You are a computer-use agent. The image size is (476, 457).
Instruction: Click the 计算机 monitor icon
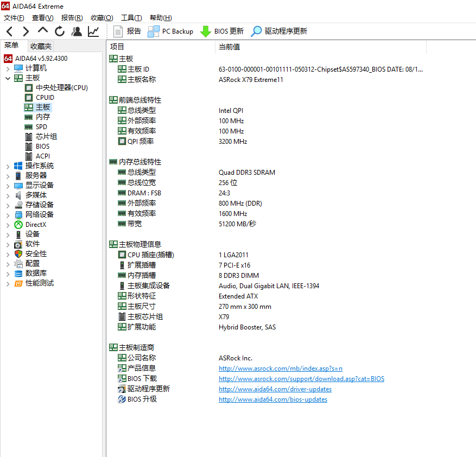(18, 68)
